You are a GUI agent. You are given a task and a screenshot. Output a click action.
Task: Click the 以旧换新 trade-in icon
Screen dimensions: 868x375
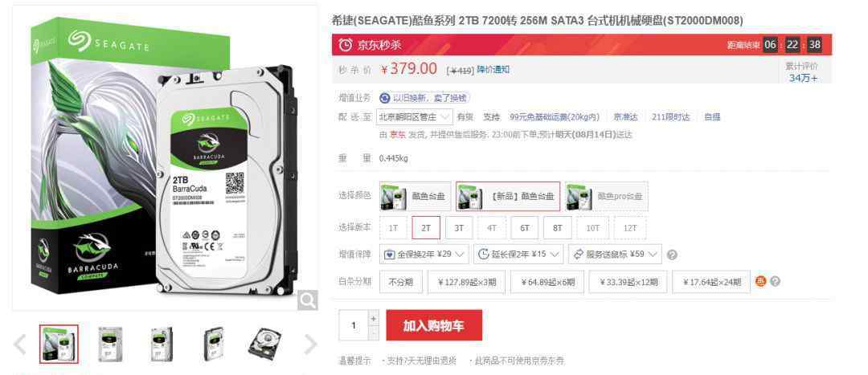point(385,99)
